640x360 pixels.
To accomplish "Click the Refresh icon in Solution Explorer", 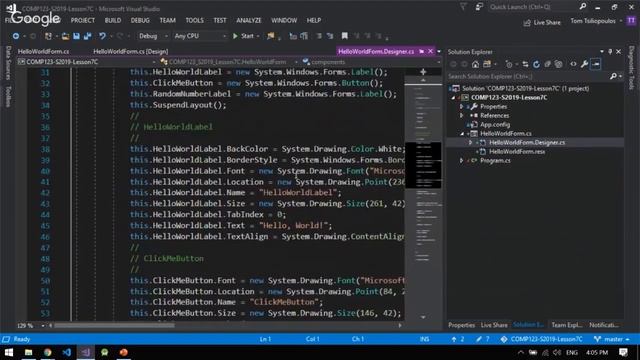I will [536, 64].
